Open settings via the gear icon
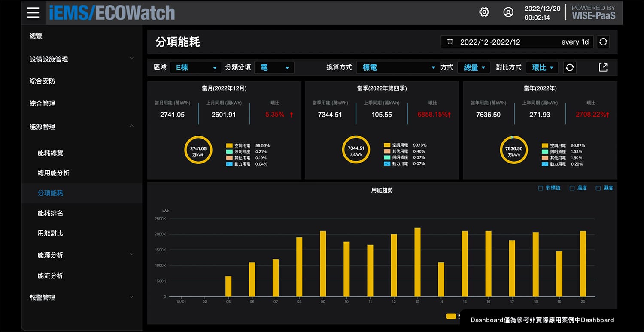Viewport: 644px width, 332px height. point(484,12)
